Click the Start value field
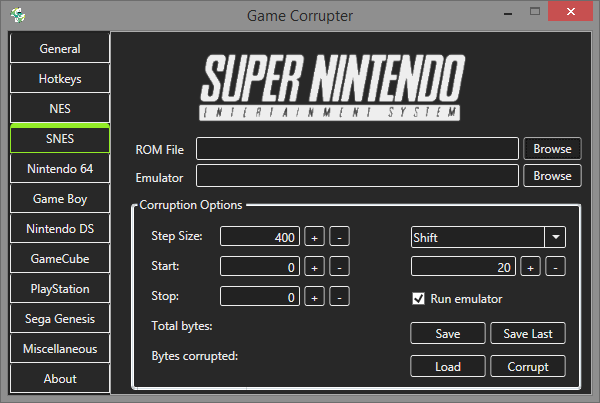The image size is (600, 403). [260, 266]
